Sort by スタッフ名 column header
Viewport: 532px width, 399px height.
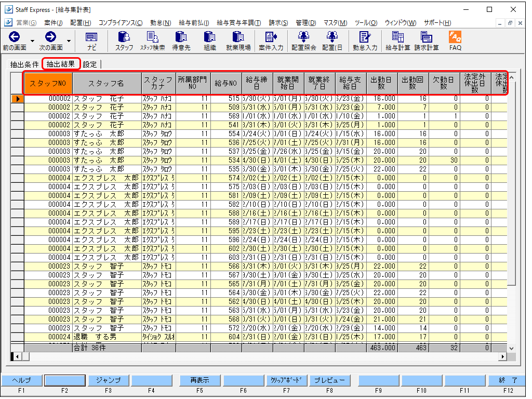[106, 83]
